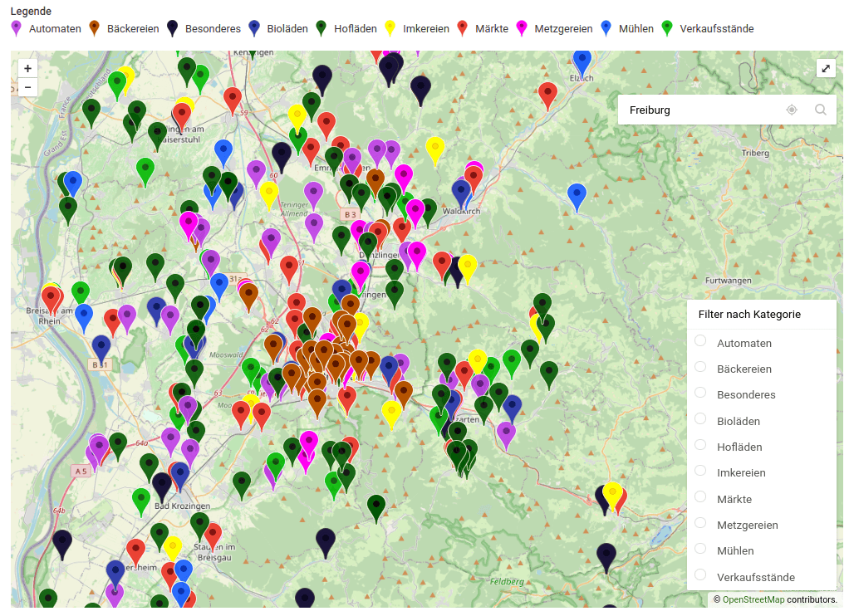Click the purple Automaten pin in legend

click(17, 27)
